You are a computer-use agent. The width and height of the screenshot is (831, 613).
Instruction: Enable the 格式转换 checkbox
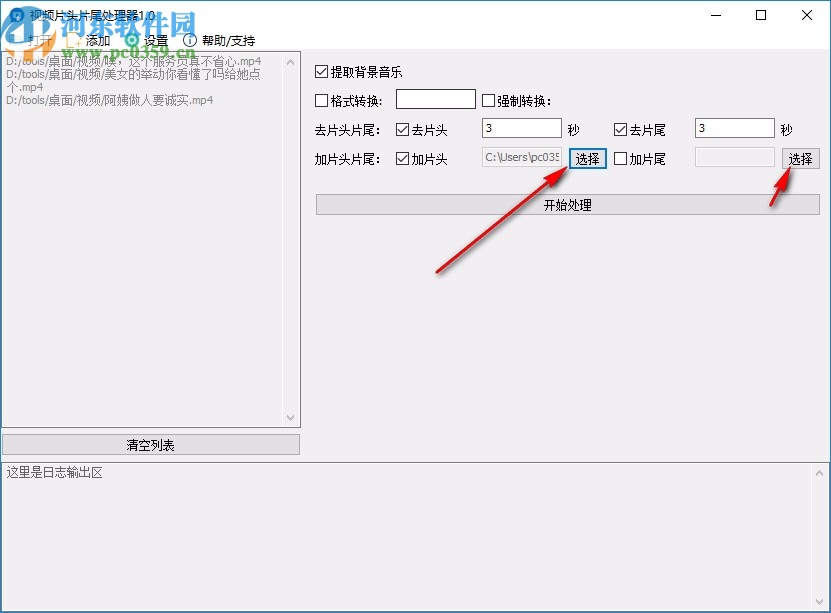click(322, 98)
